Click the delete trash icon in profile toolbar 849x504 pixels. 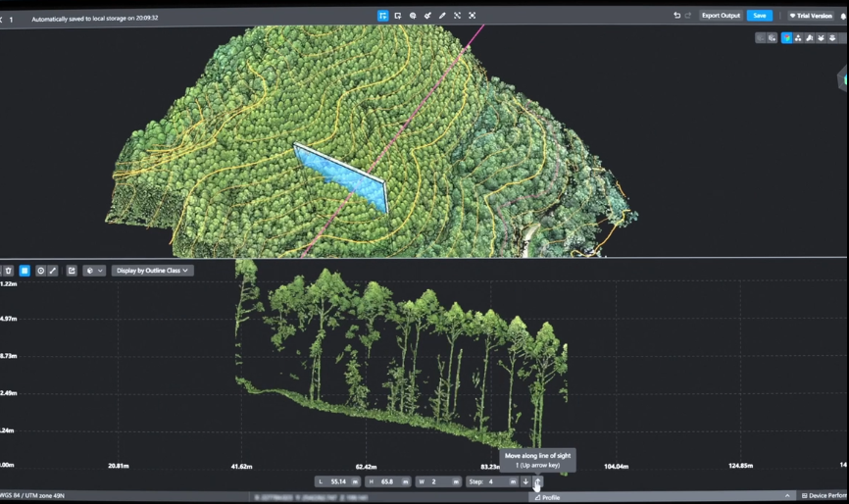pos(8,271)
